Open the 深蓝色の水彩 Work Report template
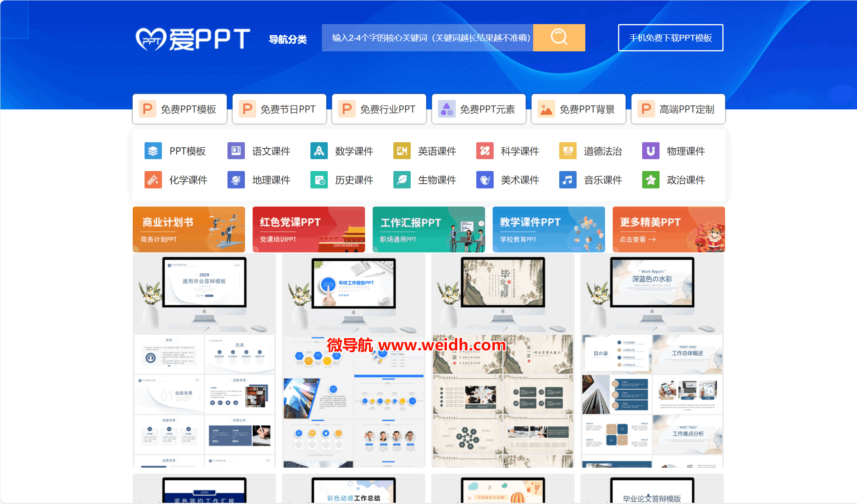The width and height of the screenshot is (857, 504). pos(652,361)
